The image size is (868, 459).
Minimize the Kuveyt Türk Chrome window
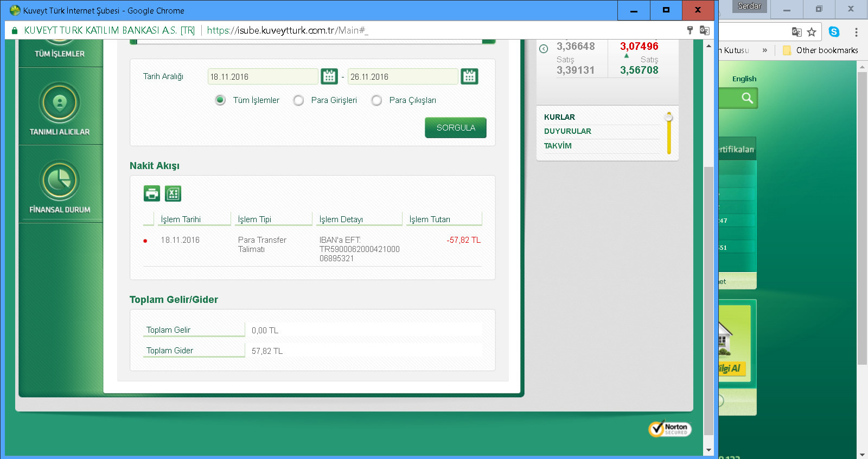click(x=634, y=10)
